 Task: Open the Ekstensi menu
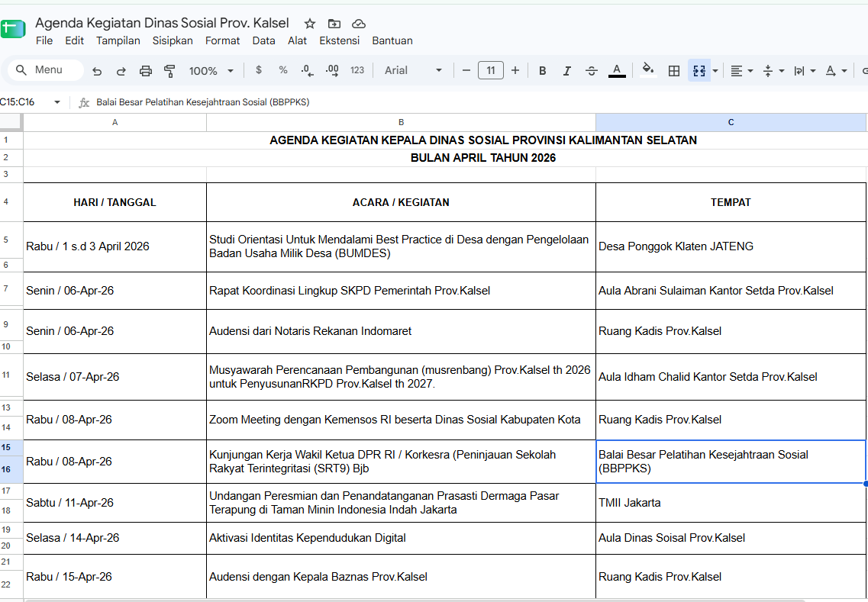click(340, 40)
